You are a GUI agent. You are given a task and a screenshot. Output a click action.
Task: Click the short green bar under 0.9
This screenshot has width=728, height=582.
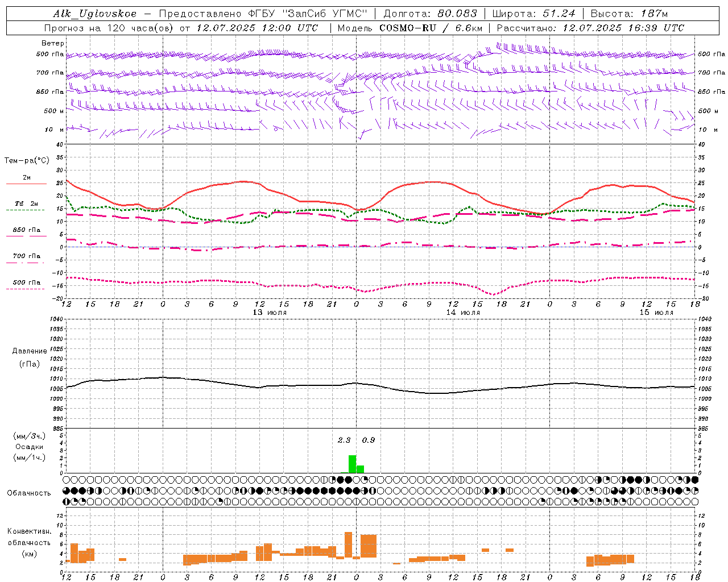[361, 469]
